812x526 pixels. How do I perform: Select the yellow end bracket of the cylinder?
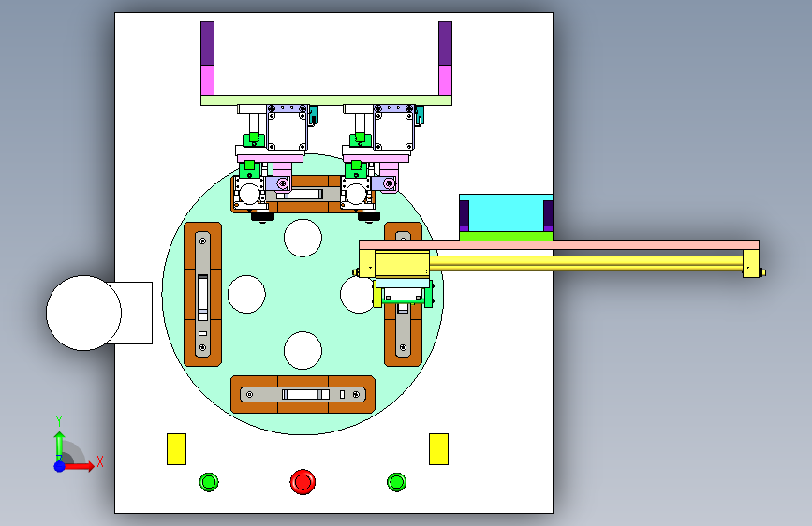pyautogui.click(x=751, y=264)
